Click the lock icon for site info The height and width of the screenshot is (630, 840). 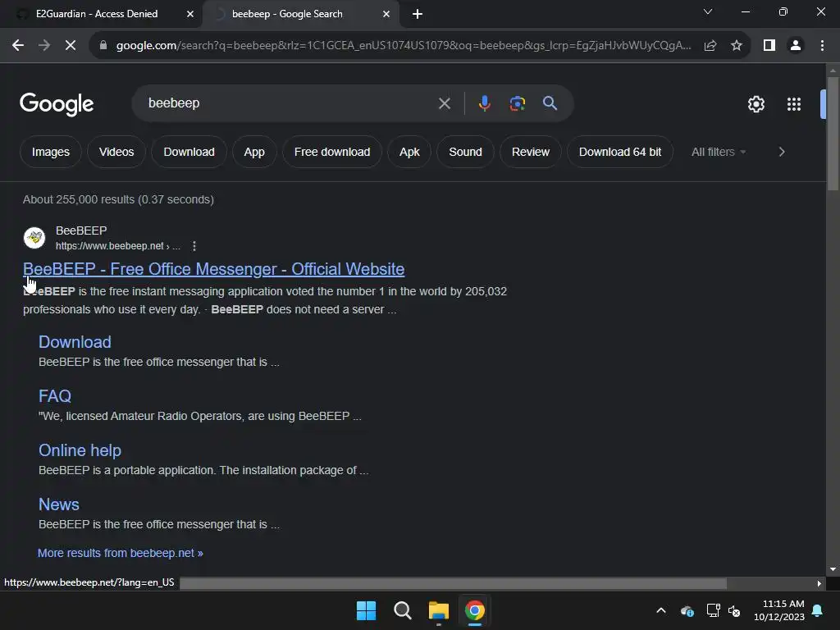(x=103, y=46)
